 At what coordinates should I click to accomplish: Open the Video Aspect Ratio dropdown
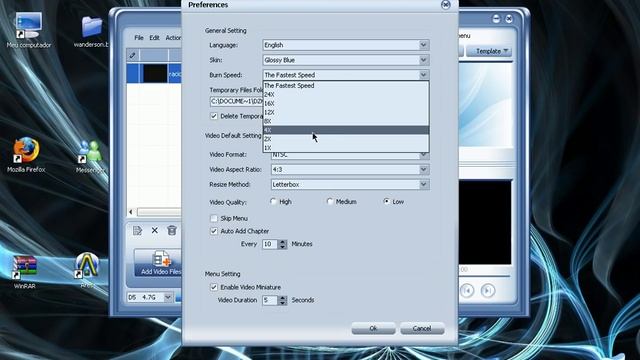pyautogui.click(x=350, y=169)
